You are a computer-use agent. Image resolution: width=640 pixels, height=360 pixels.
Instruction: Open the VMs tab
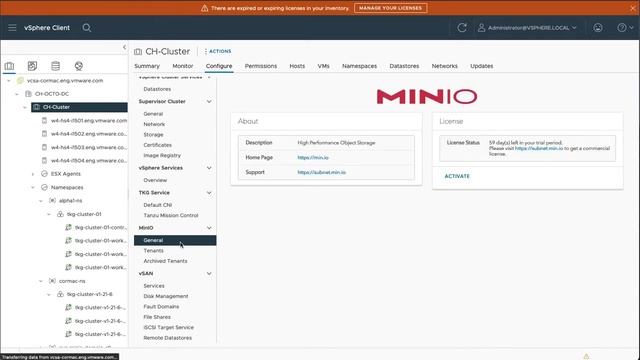pyautogui.click(x=323, y=66)
